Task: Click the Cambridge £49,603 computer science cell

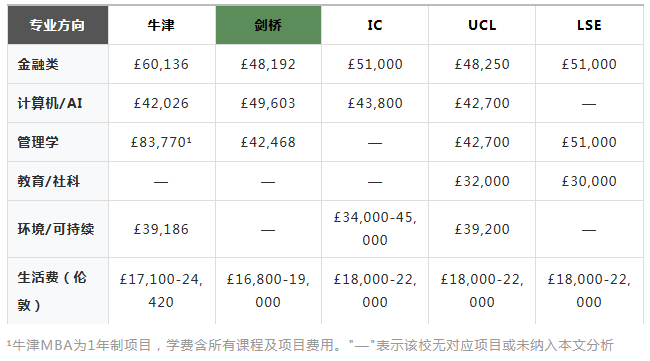Action: click(268, 103)
